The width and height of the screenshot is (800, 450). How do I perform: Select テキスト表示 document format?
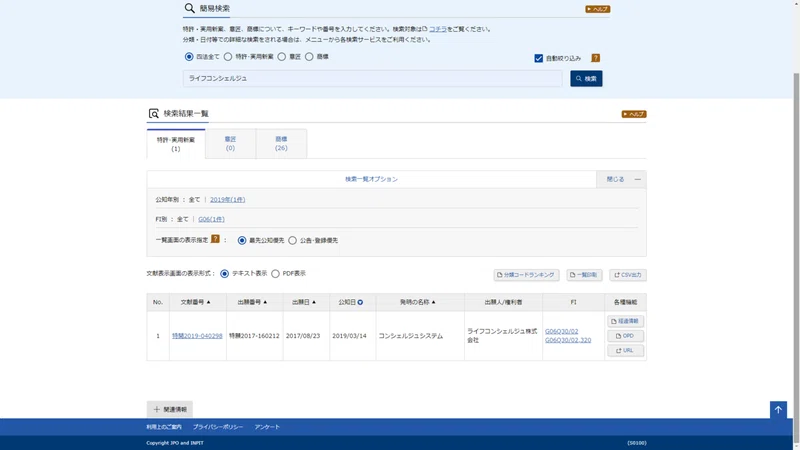coord(224,274)
